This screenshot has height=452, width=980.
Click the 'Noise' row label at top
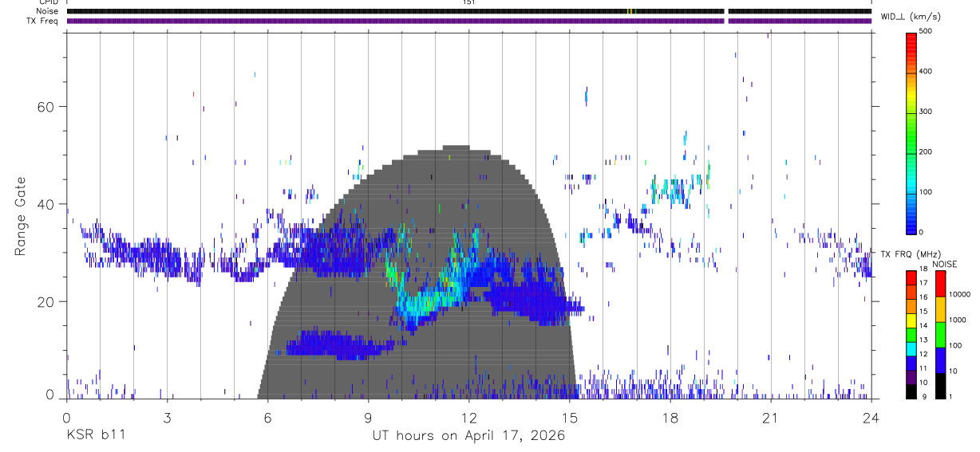click(x=48, y=11)
